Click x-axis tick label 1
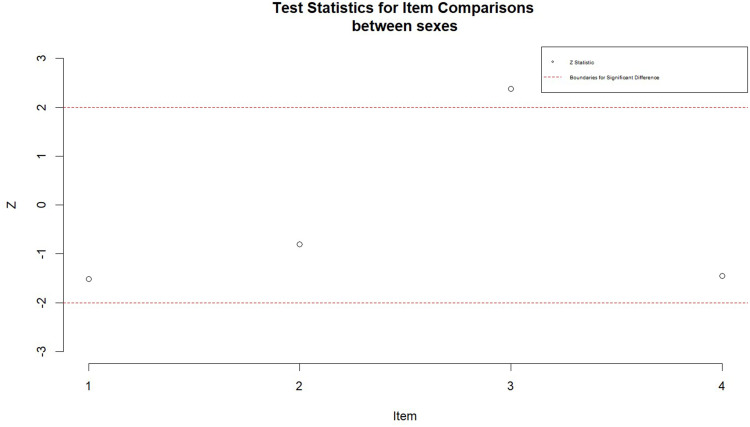Viewport: 750px width, 427px height. 89,385
